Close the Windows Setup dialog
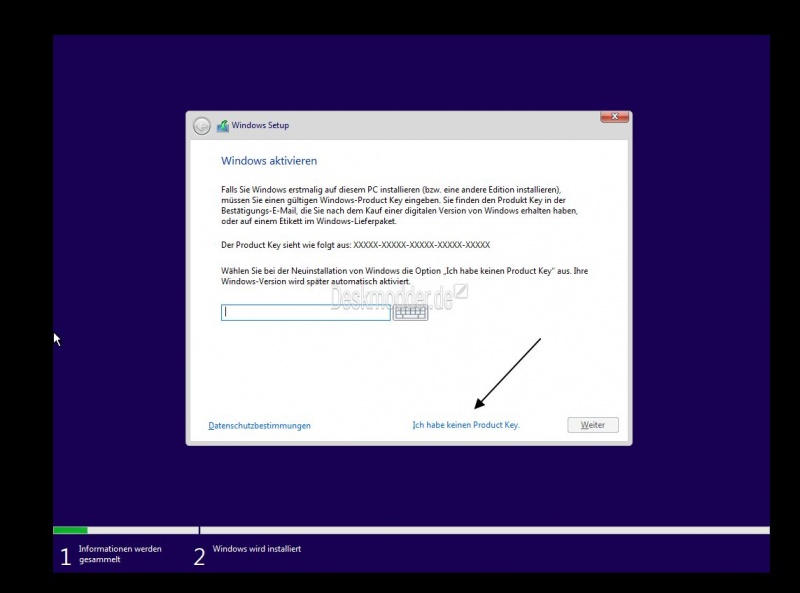 coord(614,117)
